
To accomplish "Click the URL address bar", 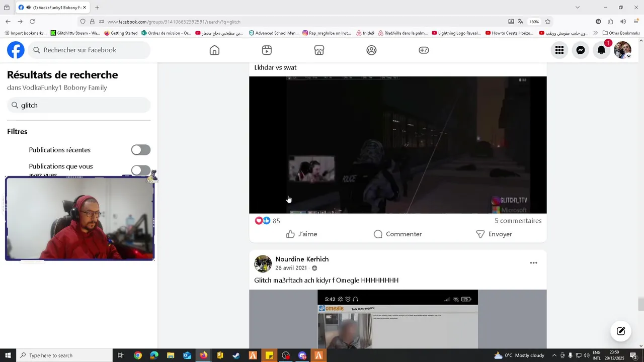I will tap(302, 22).
